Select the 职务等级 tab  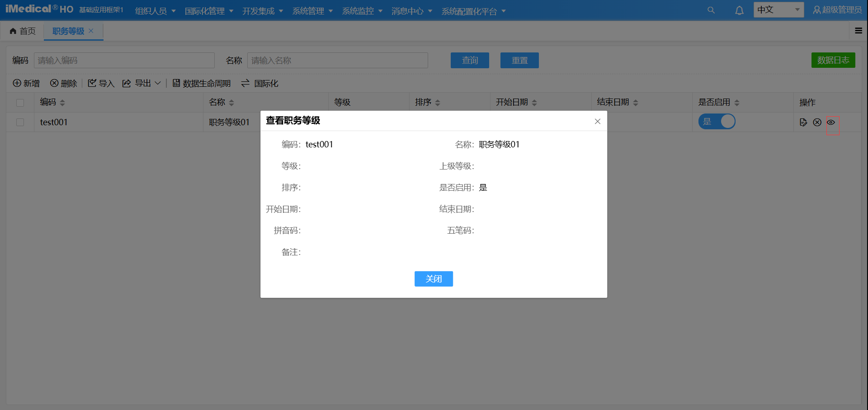pyautogui.click(x=68, y=31)
